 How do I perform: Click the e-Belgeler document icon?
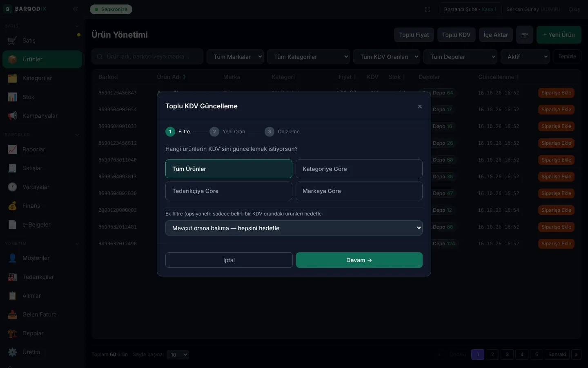point(13,224)
